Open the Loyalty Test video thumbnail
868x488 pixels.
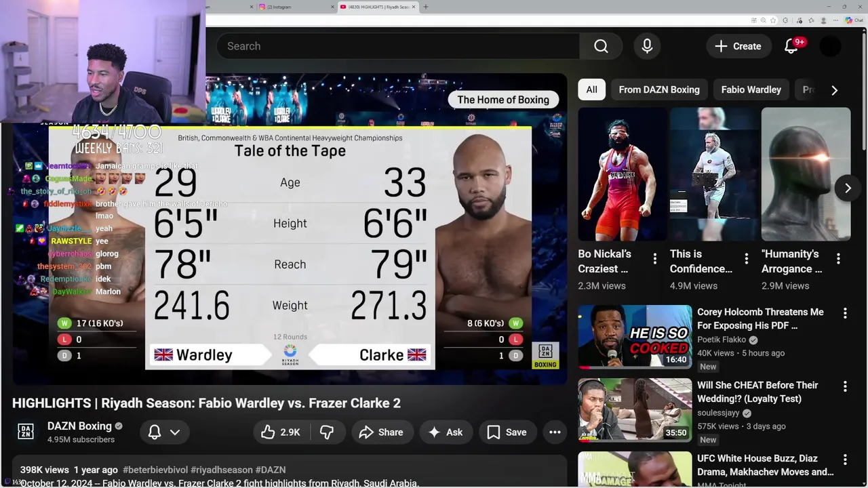[x=635, y=410]
